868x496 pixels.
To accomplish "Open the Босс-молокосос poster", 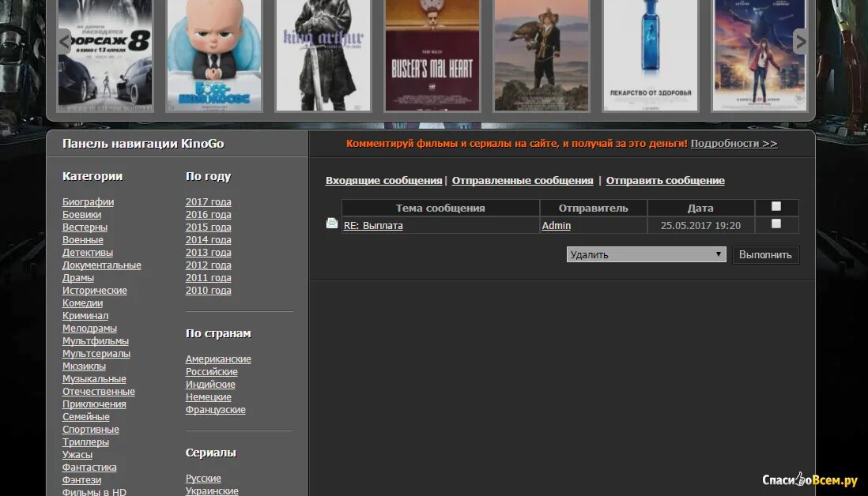I will coord(213,55).
